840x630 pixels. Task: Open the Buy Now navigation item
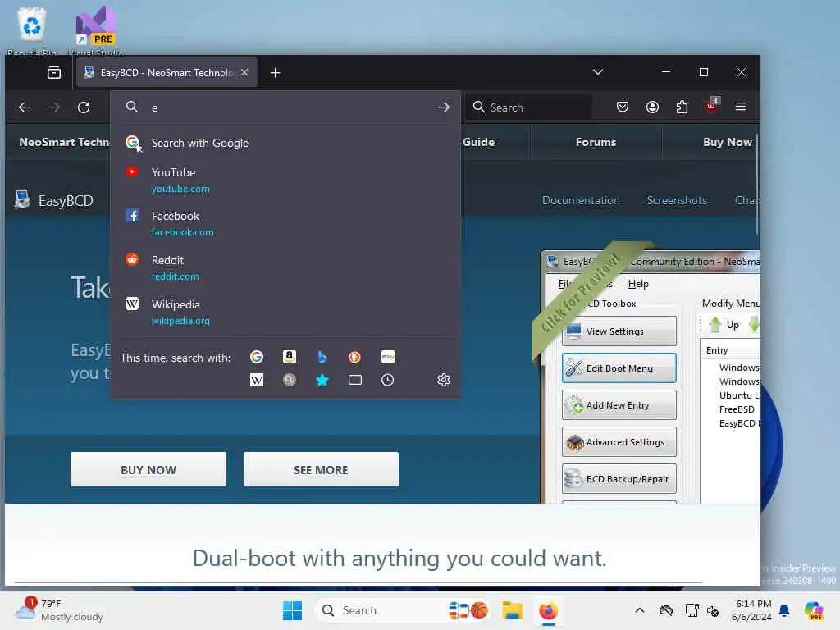pos(727,142)
